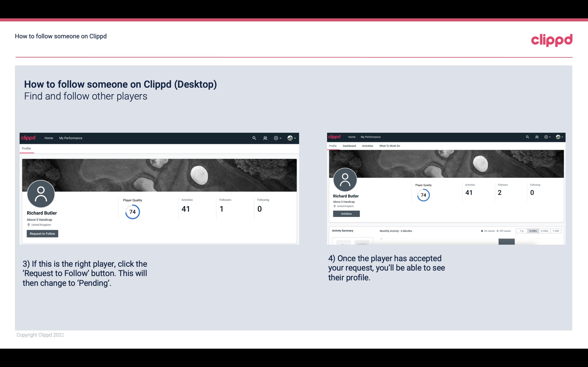Screen dimensions: 588x367
Task: Click the 'What To Work On' tab
Action: [x=389, y=146]
